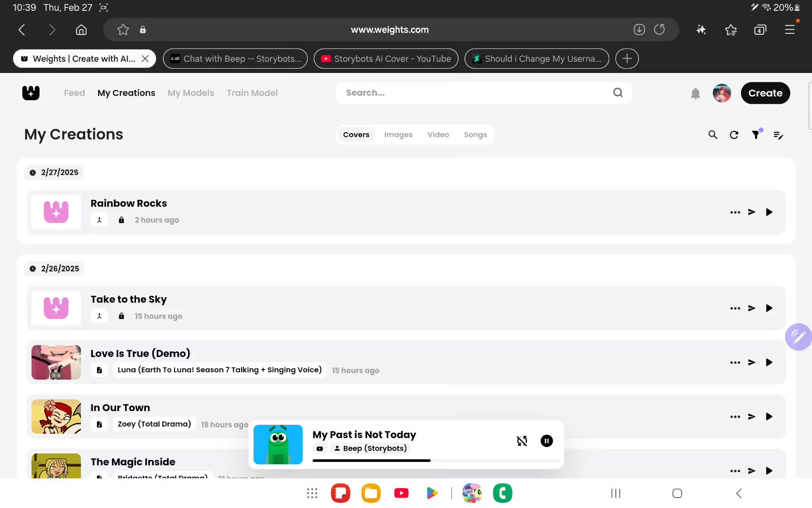Close the Weights tab
The width and height of the screenshot is (812, 508).
click(145, 59)
